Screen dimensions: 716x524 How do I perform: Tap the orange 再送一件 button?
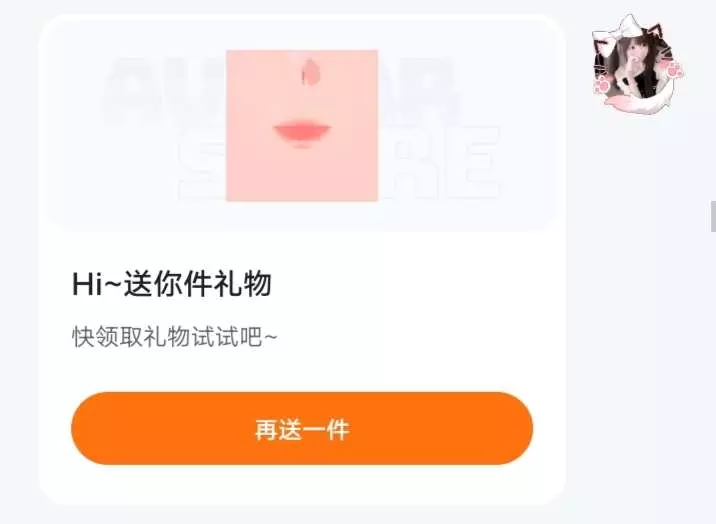(302, 428)
